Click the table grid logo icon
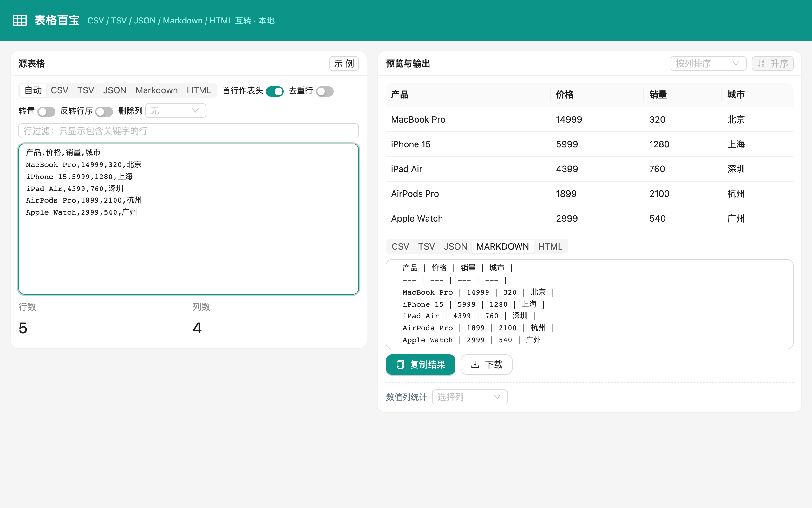 [x=19, y=21]
